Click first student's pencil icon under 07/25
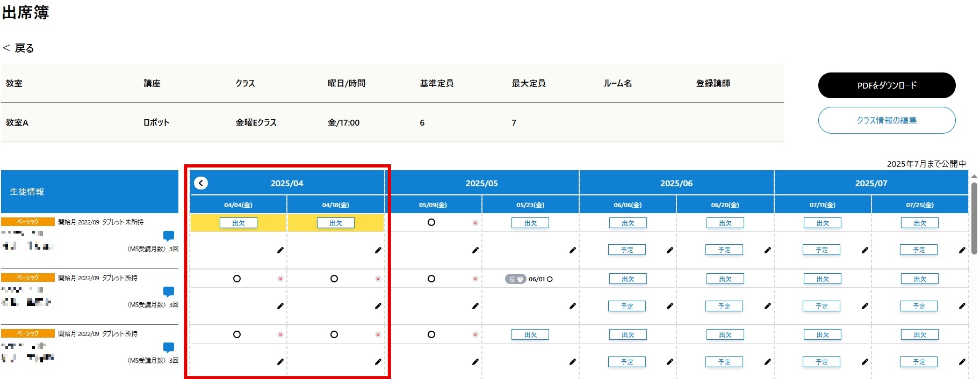This screenshot has width=980, height=379. click(962, 250)
